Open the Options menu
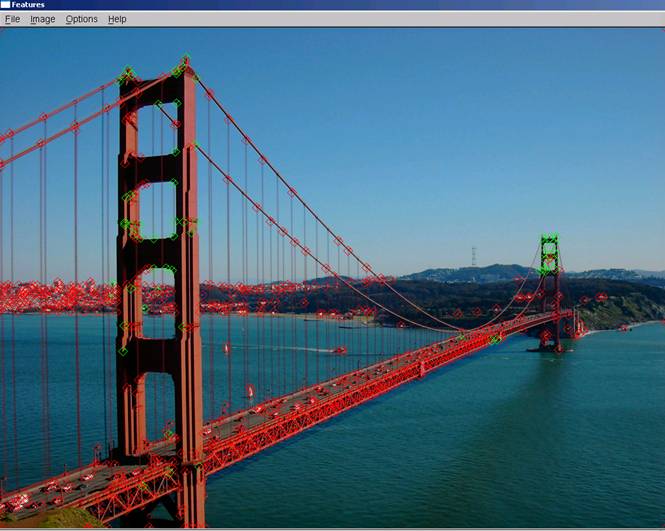This screenshot has height=531, width=665. [x=81, y=19]
